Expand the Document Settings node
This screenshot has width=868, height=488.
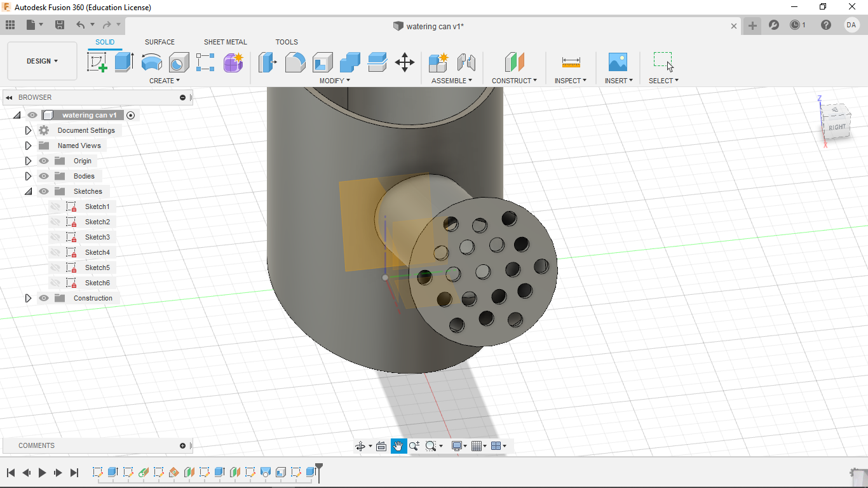click(28, 130)
